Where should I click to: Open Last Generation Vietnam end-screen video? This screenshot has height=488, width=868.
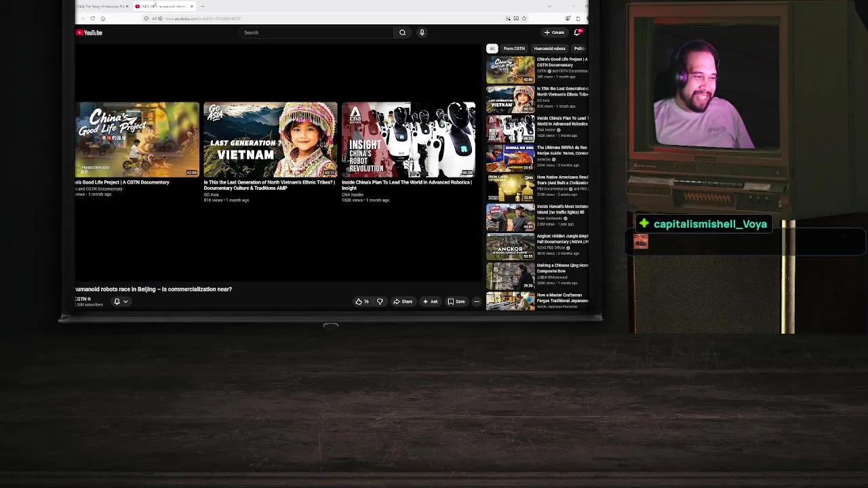point(270,139)
